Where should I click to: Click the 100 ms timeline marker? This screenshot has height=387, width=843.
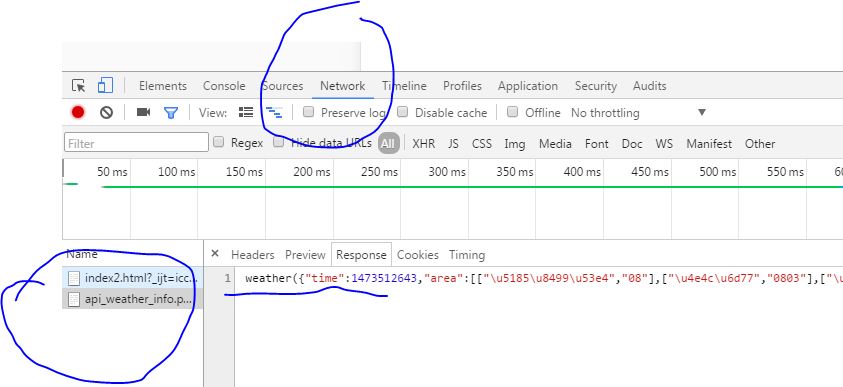(177, 172)
